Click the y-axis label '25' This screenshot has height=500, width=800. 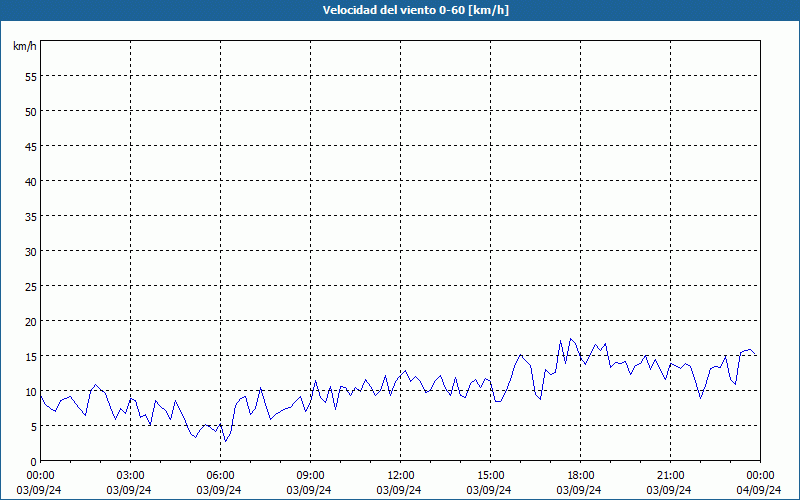[x=31, y=287]
